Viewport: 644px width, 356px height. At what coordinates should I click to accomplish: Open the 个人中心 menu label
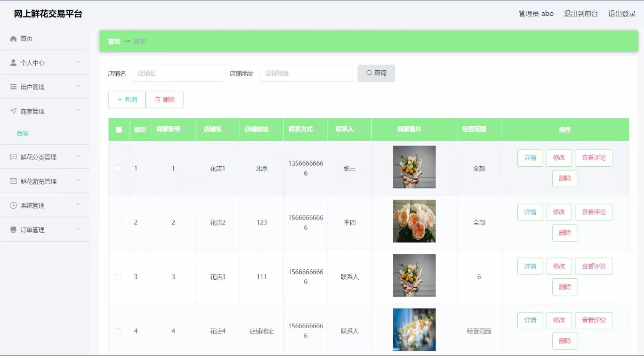pyautogui.click(x=32, y=63)
